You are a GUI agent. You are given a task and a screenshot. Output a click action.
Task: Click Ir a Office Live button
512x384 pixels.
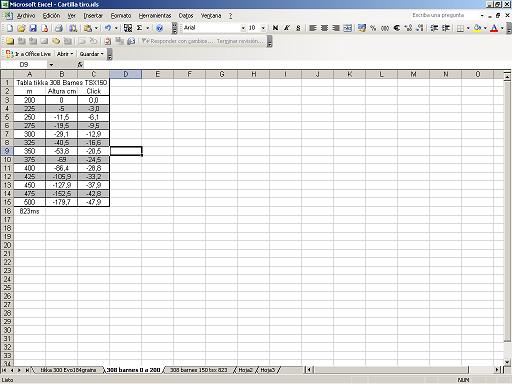click(28, 54)
